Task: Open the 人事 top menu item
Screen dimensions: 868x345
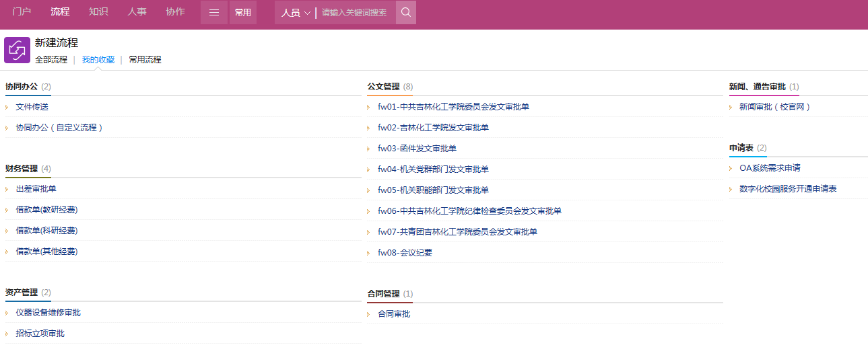Action: click(x=137, y=11)
